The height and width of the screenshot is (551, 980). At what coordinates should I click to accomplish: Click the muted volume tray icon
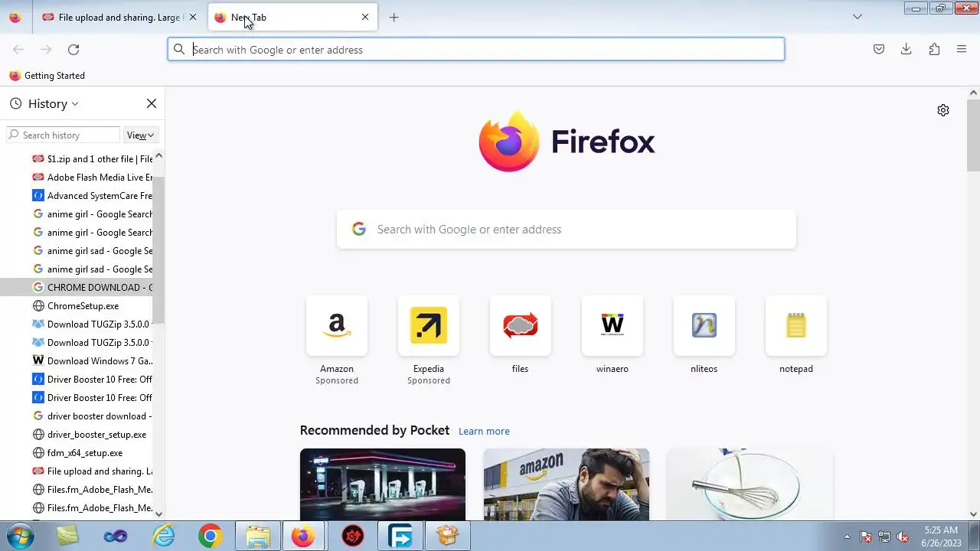(903, 537)
